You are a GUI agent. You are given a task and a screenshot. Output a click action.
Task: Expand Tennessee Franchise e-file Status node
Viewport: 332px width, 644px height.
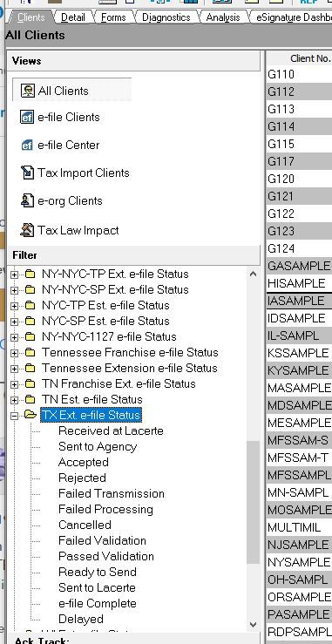pyautogui.click(x=15, y=353)
